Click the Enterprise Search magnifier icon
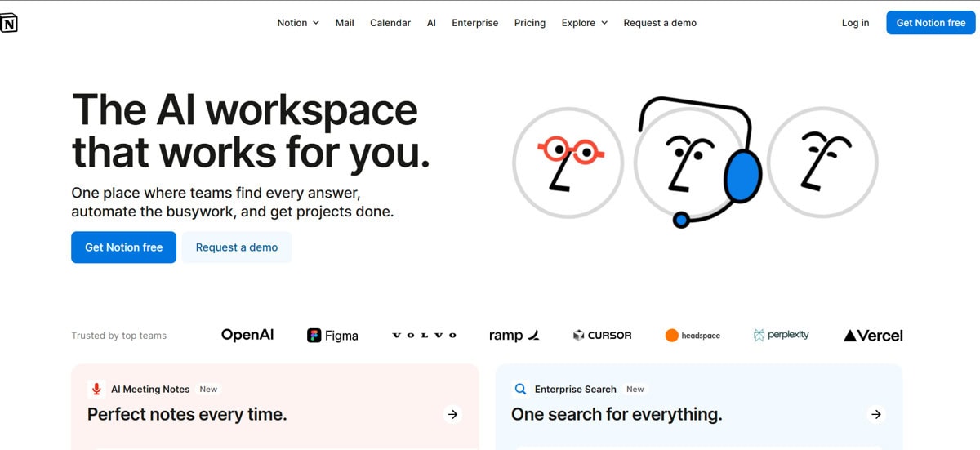The height and width of the screenshot is (450, 980). (519, 390)
